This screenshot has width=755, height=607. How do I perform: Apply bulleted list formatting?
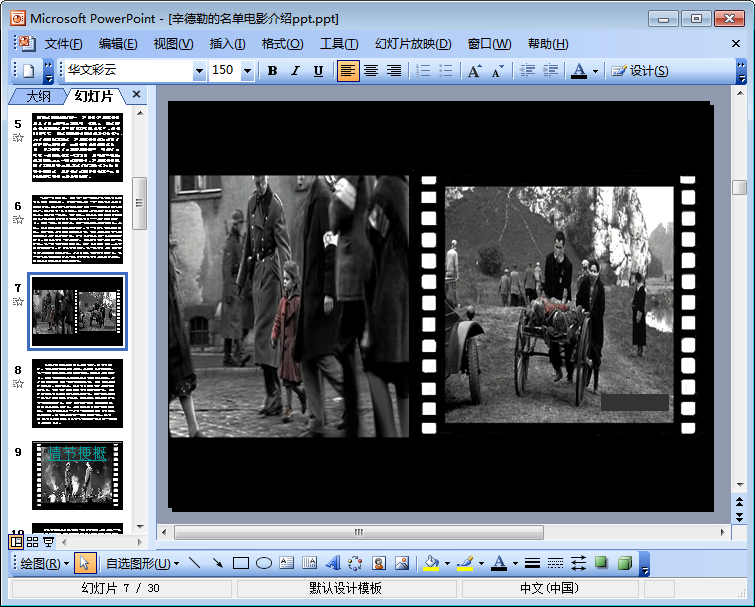tap(446, 71)
